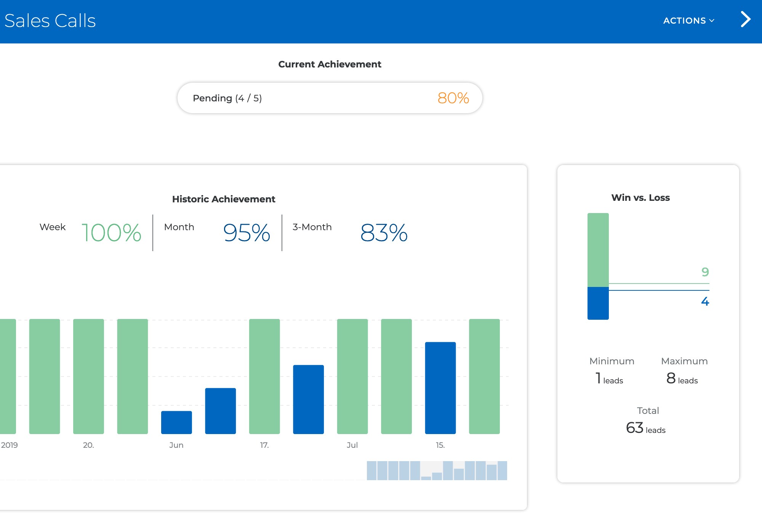Click the blue 4 losses value label
Image resolution: width=762 pixels, height=532 pixels.
pyautogui.click(x=705, y=301)
